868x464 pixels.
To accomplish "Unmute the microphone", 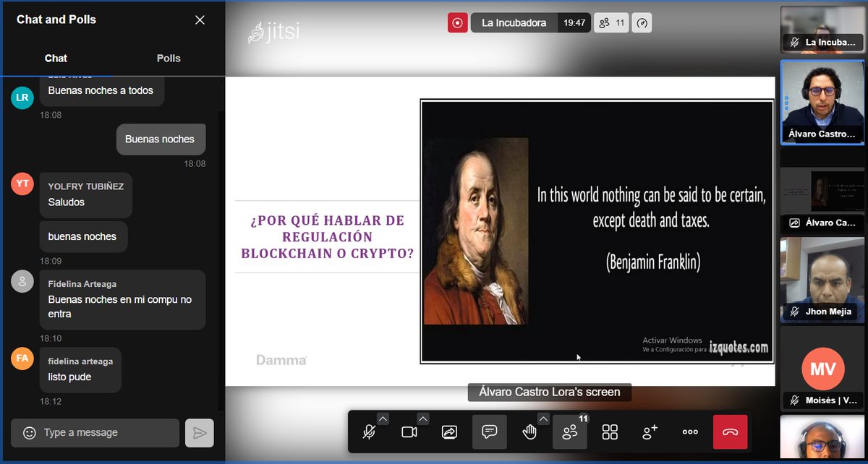I will (x=369, y=432).
